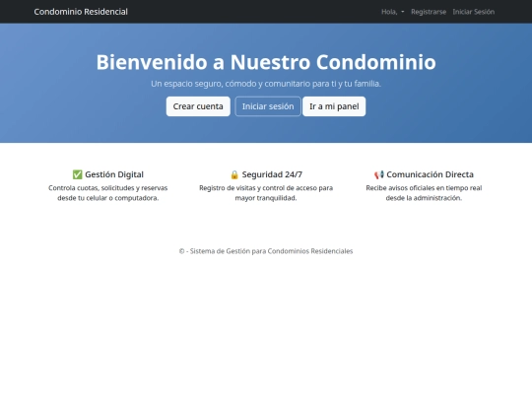Open the Registrarse navbar link

(429, 12)
